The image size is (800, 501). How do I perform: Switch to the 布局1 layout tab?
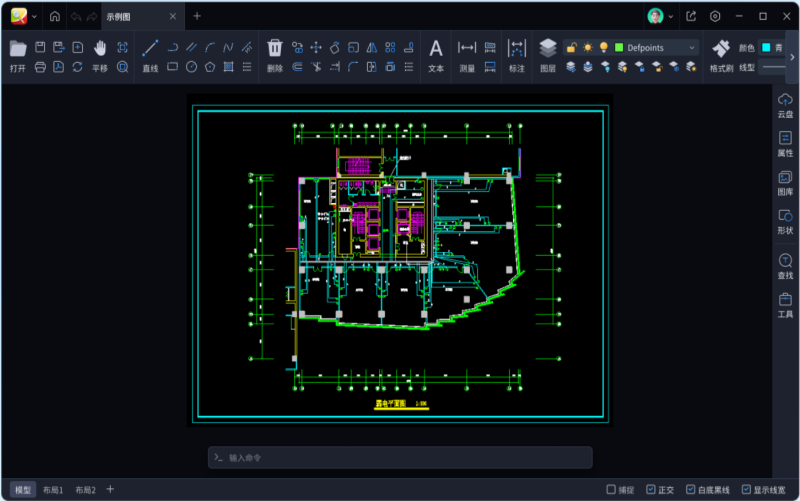pos(52,490)
